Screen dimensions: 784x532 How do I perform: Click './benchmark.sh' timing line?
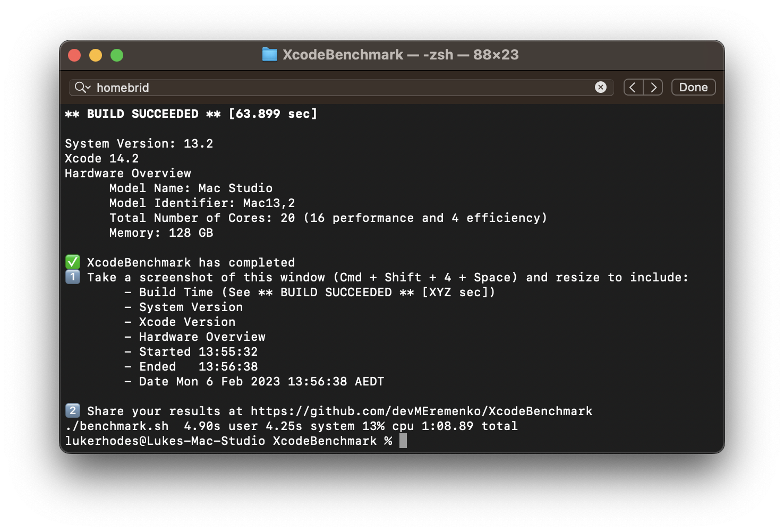click(x=291, y=426)
